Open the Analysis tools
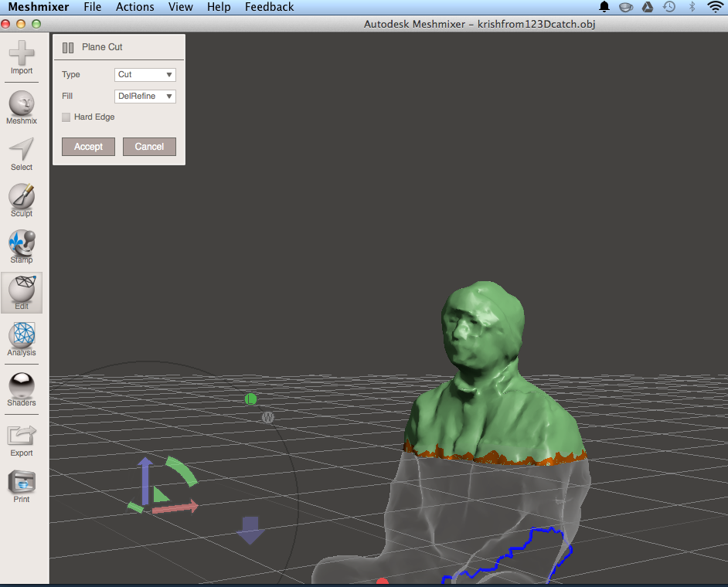The width and height of the screenshot is (728, 587). (22, 339)
